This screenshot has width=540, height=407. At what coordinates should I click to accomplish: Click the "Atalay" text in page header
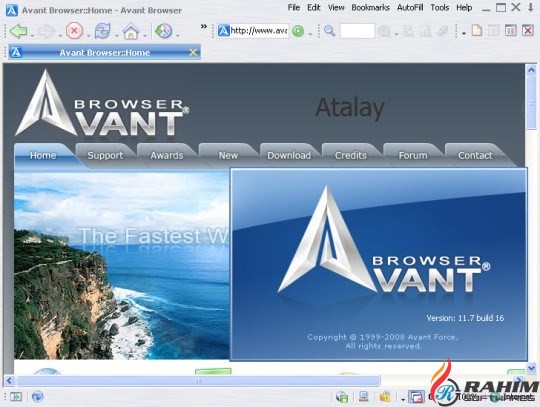[x=350, y=108]
